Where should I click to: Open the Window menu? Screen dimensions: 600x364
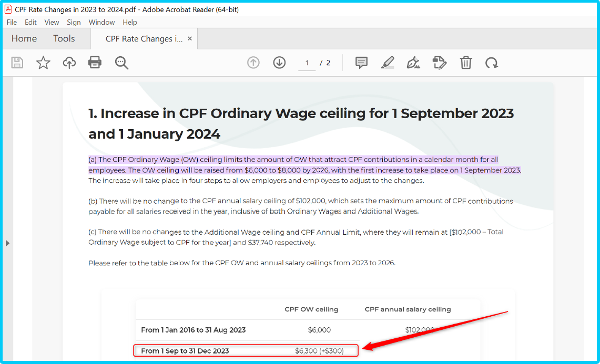pyautogui.click(x=101, y=22)
